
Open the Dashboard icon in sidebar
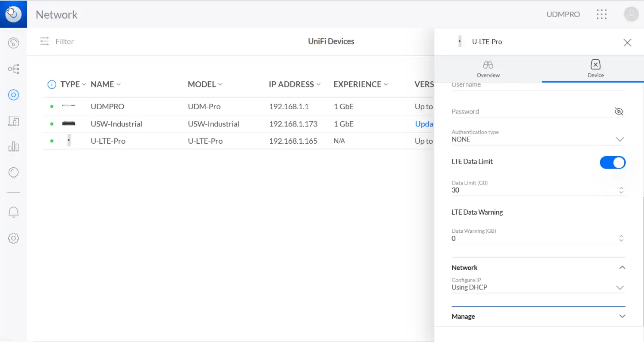pyautogui.click(x=14, y=43)
